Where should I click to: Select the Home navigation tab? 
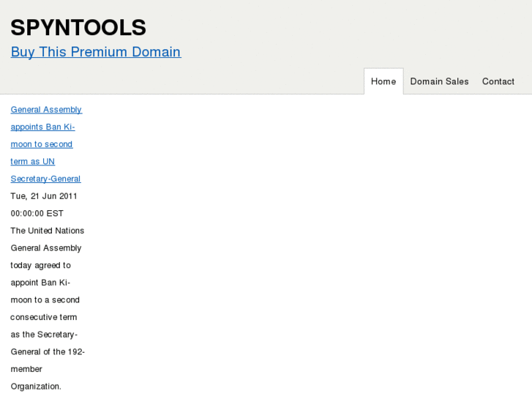point(383,81)
